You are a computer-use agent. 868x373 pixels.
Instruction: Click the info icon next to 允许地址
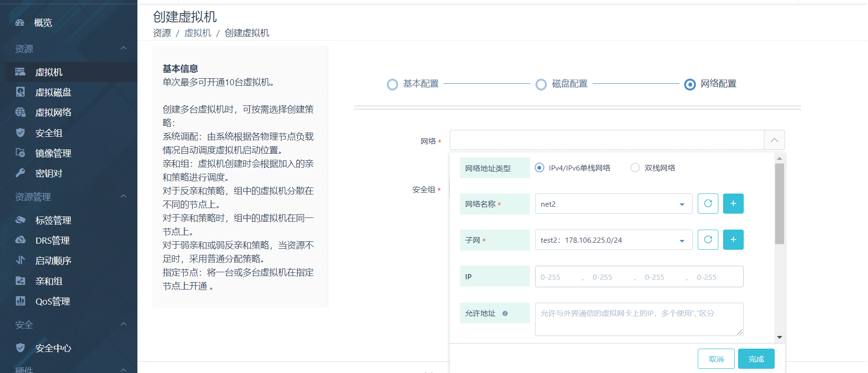click(505, 313)
